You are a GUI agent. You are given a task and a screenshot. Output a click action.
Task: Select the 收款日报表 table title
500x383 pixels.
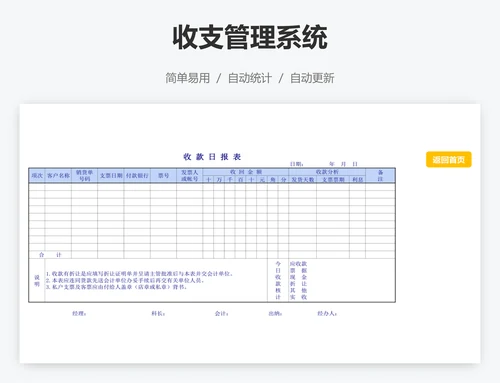[x=212, y=157]
